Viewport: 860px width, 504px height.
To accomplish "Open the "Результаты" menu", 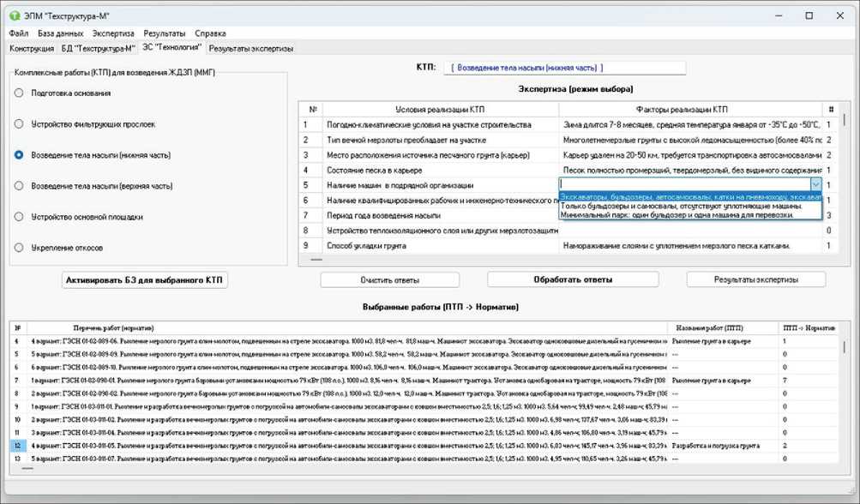I will pos(165,33).
